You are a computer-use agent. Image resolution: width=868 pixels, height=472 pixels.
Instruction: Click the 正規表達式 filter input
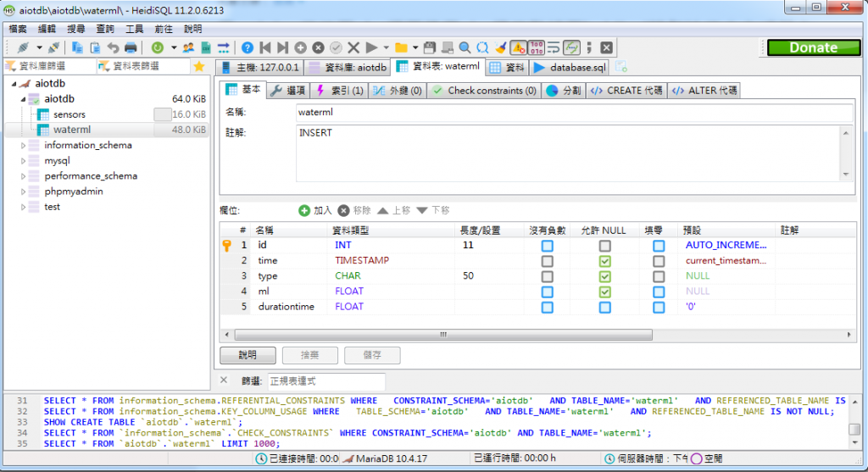click(x=326, y=380)
